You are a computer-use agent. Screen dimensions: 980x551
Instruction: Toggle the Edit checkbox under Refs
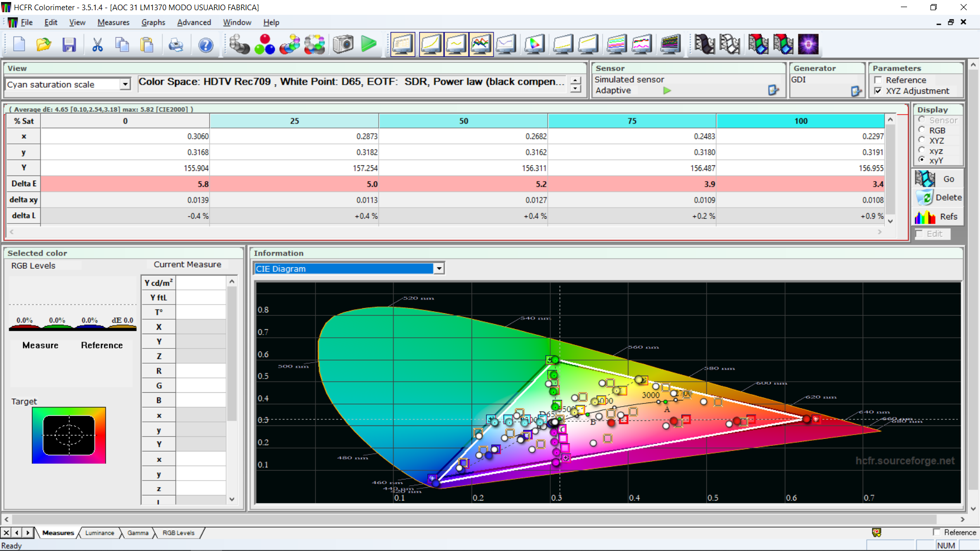[x=919, y=234]
